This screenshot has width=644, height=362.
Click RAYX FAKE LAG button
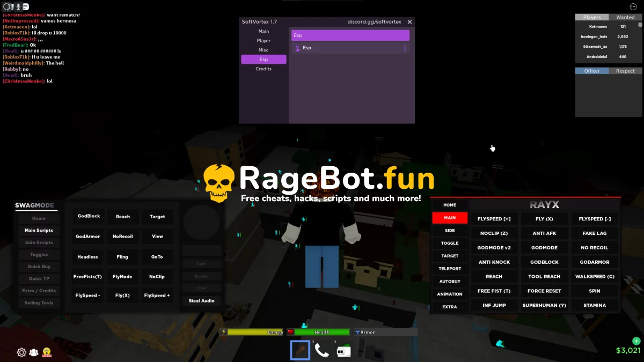pyautogui.click(x=595, y=233)
